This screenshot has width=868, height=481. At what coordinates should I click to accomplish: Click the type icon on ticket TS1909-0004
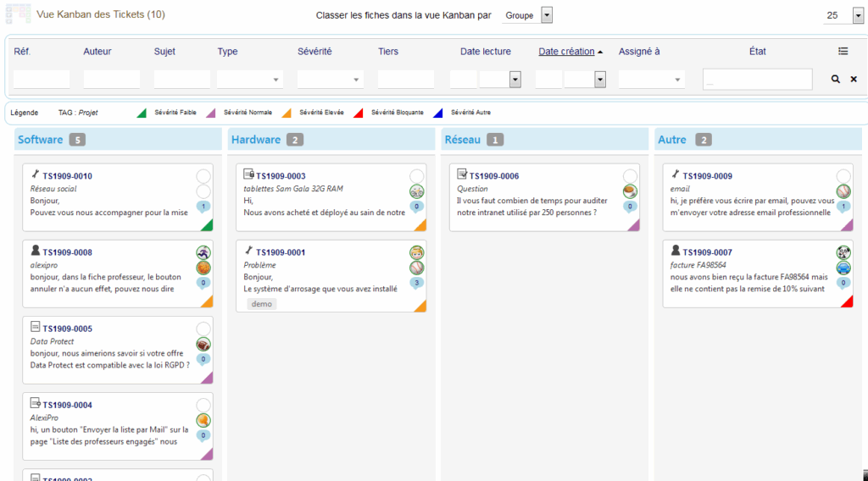tap(36, 403)
